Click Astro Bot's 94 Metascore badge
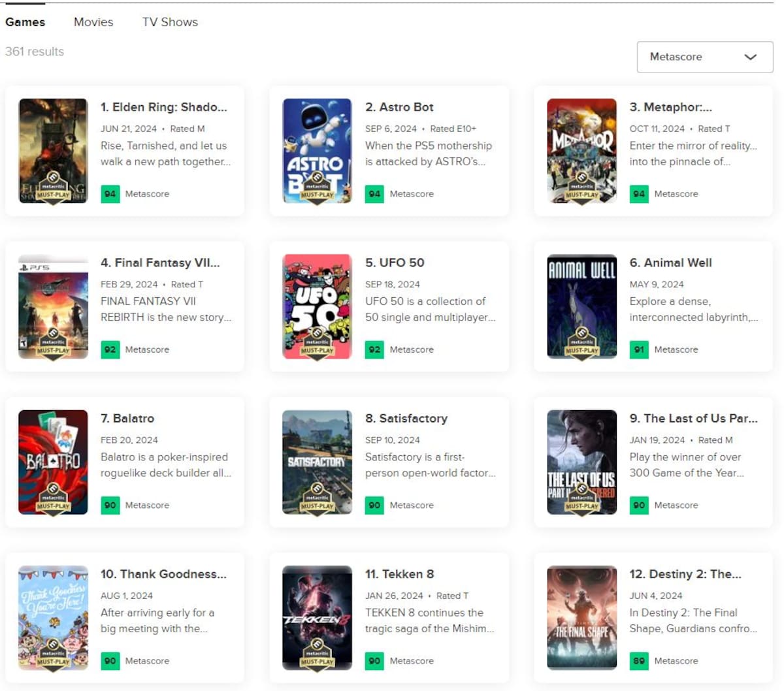 coord(374,194)
